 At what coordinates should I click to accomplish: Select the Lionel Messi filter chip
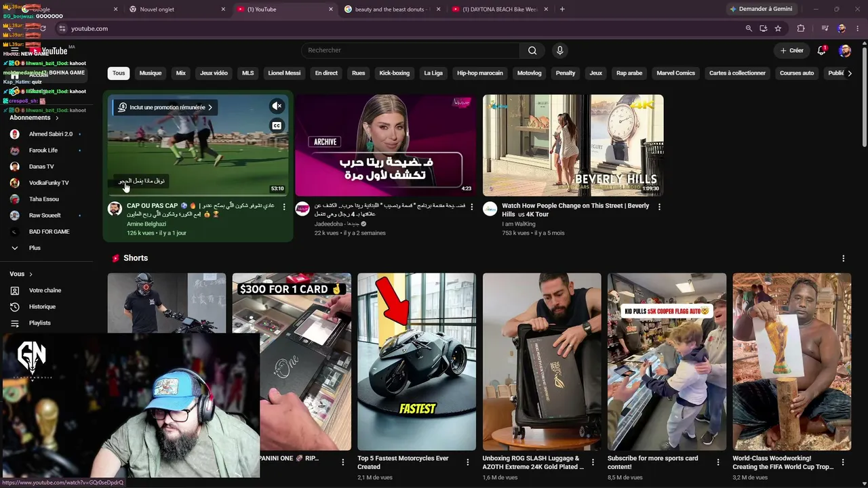(x=284, y=73)
